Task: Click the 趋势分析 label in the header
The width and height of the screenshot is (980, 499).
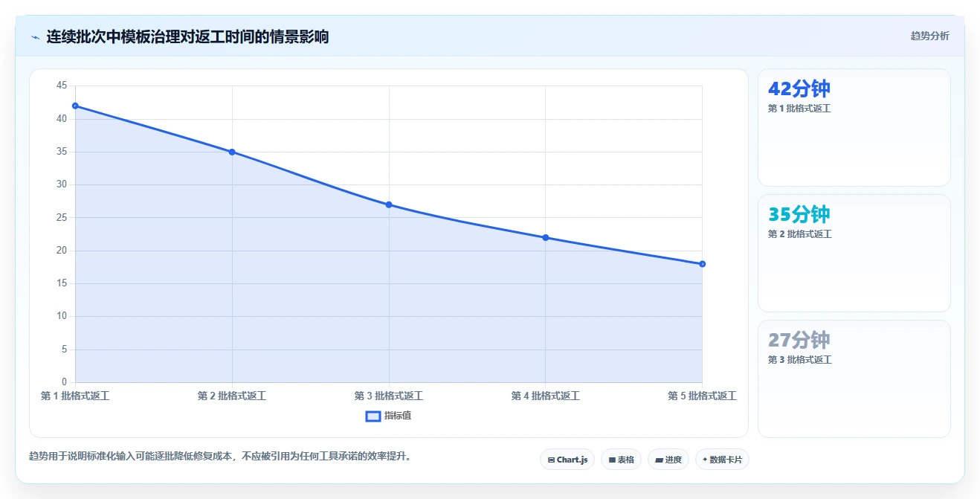Action: (929, 36)
